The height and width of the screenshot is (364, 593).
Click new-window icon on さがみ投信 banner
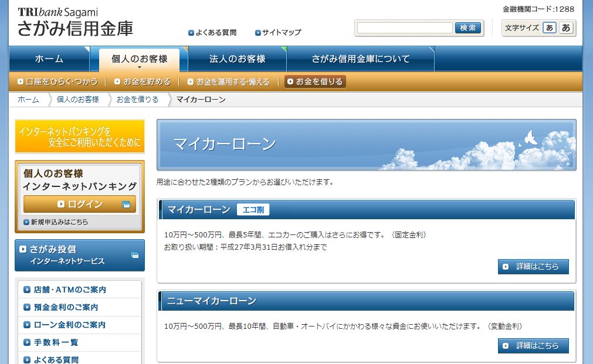pyautogui.click(x=135, y=255)
